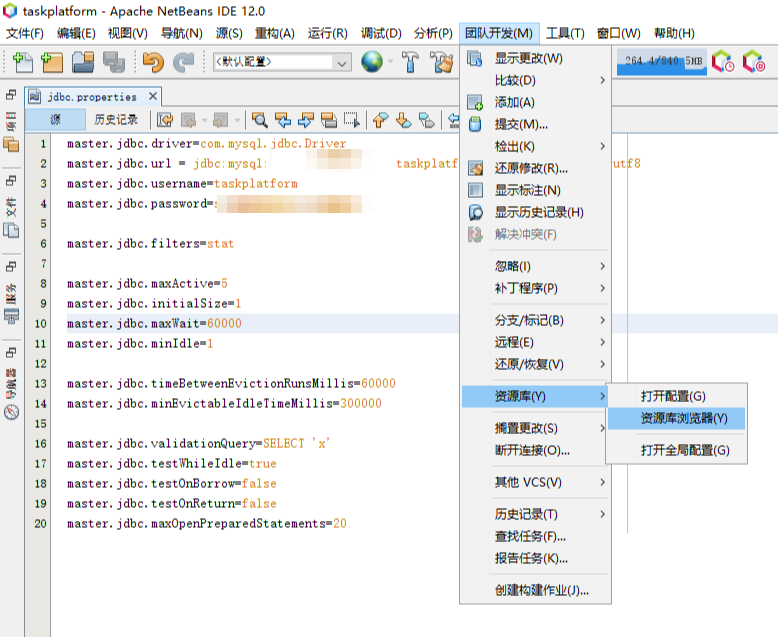
Task: Select the jdbc.properties editor tab
Action: (92, 97)
